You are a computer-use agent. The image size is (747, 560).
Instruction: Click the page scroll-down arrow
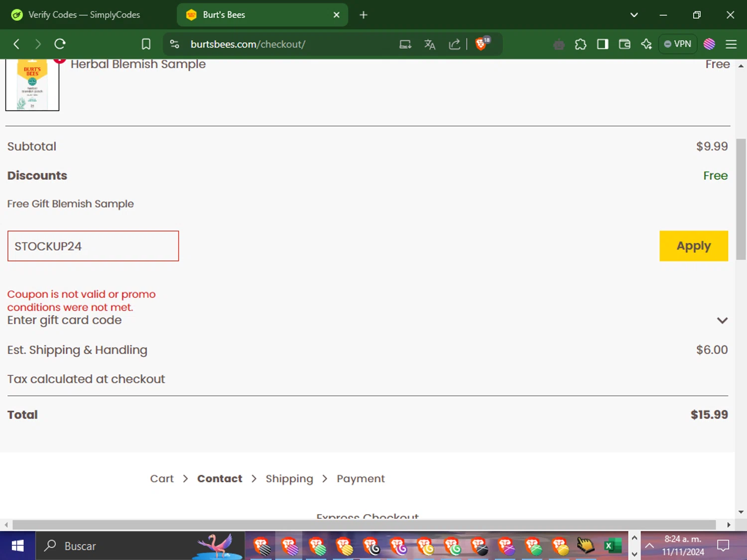coord(741,512)
